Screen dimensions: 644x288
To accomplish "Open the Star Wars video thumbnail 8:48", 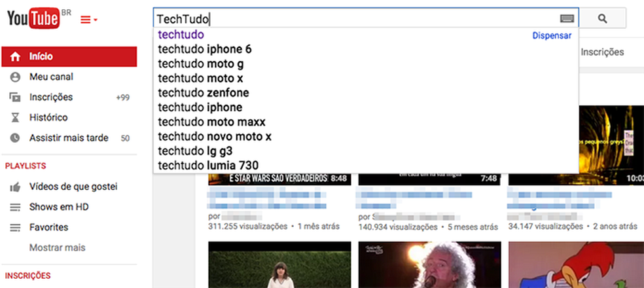I will (x=279, y=179).
